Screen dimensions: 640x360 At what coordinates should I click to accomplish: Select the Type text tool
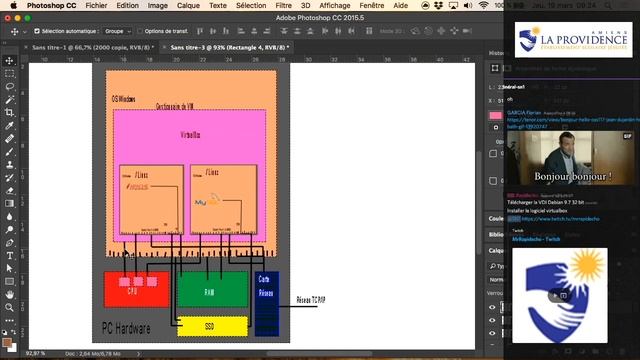(9, 256)
